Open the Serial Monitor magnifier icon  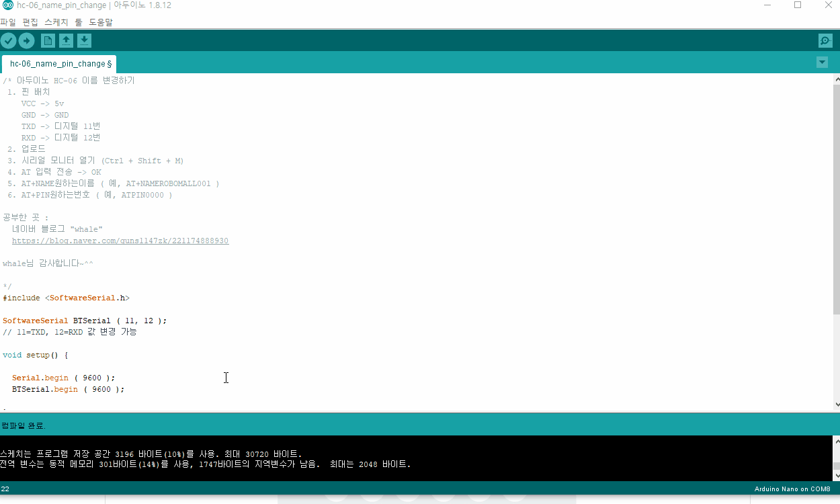pos(826,41)
